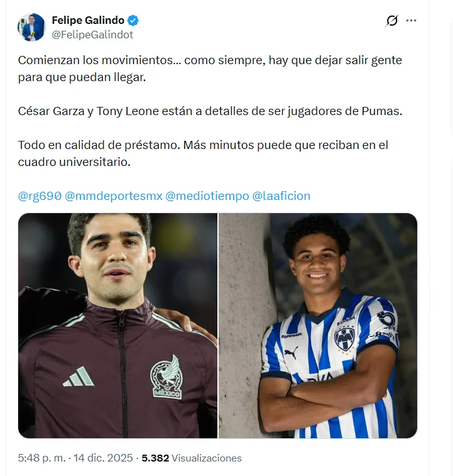This screenshot has width=453, height=476.
Task: Open the right photo with Monterrey jersey
Action: (x=318, y=326)
